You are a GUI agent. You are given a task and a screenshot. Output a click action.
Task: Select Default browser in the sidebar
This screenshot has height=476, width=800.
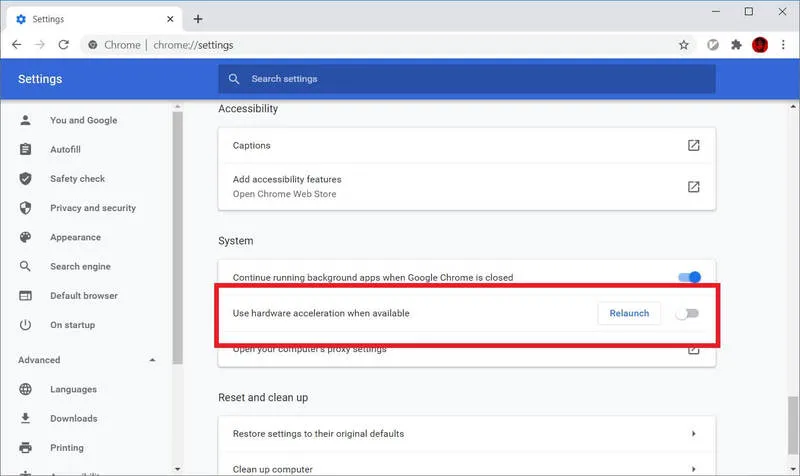tap(84, 295)
